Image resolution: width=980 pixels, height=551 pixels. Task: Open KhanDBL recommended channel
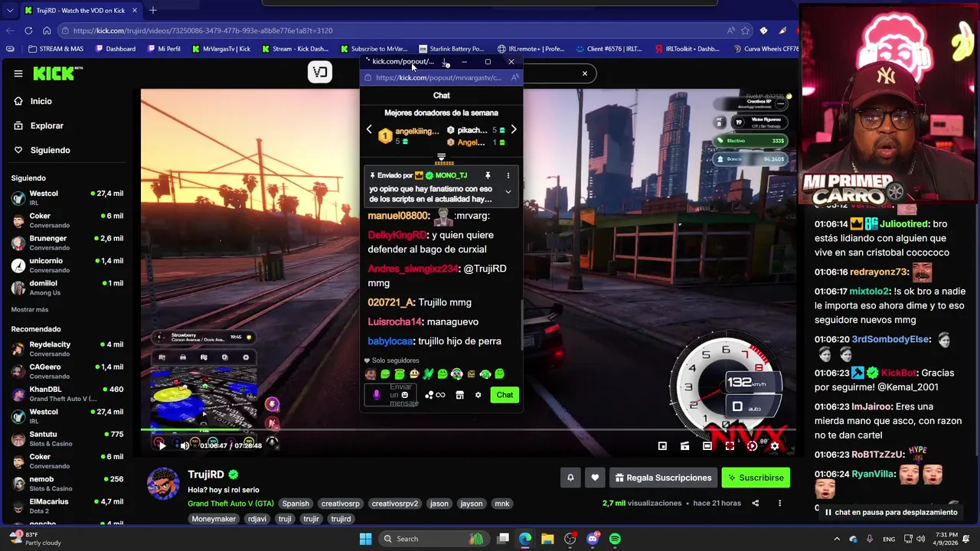point(67,393)
